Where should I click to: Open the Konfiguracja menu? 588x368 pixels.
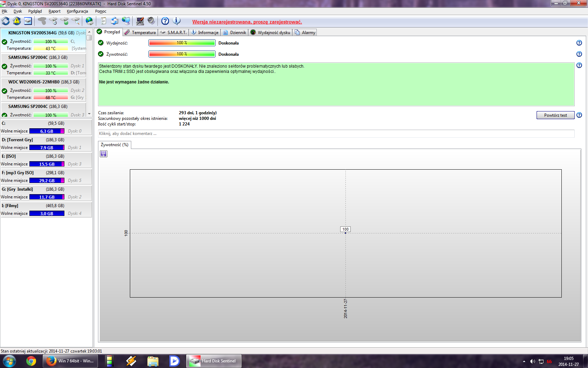pyautogui.click(x=77, y=11)
